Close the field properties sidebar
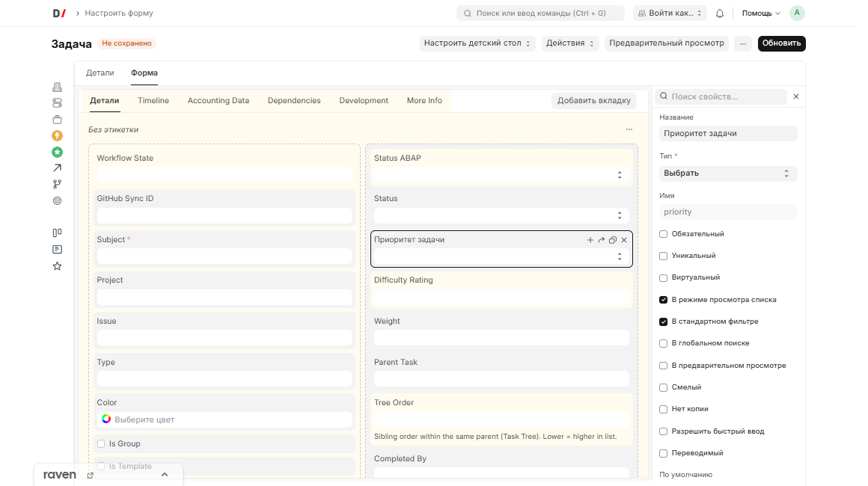 coord(796,96)
